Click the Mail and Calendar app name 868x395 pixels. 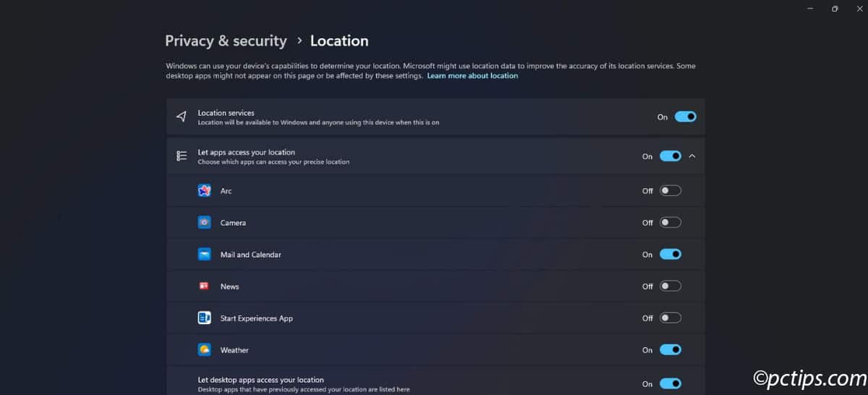pyautogui.click(x=251, y=255)
